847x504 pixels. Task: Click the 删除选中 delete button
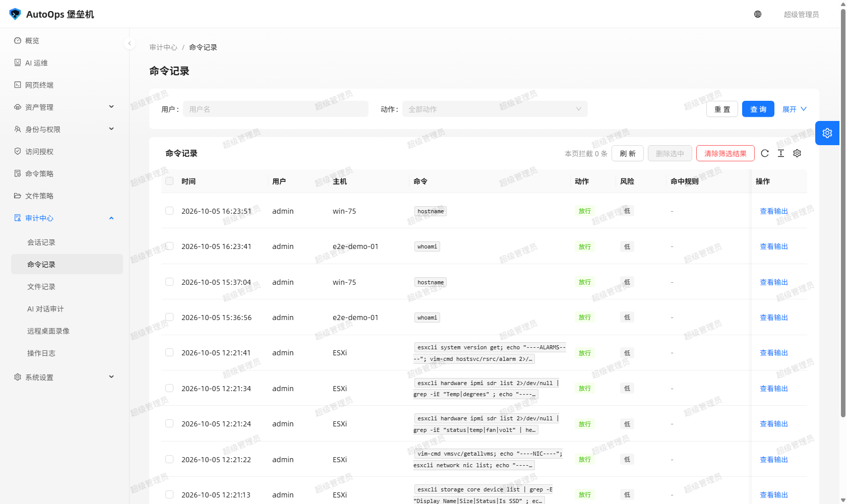(x=670, y=153)
